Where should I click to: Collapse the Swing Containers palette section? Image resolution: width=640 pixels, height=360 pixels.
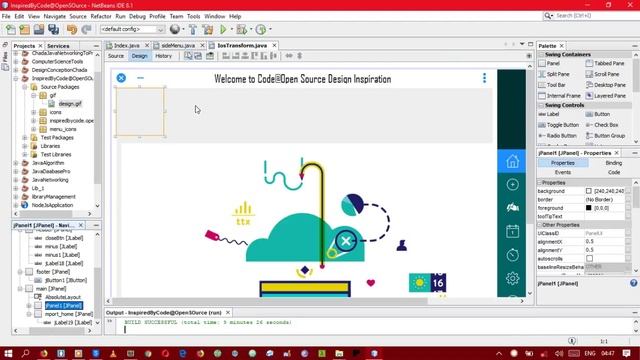tap(541, 54)
